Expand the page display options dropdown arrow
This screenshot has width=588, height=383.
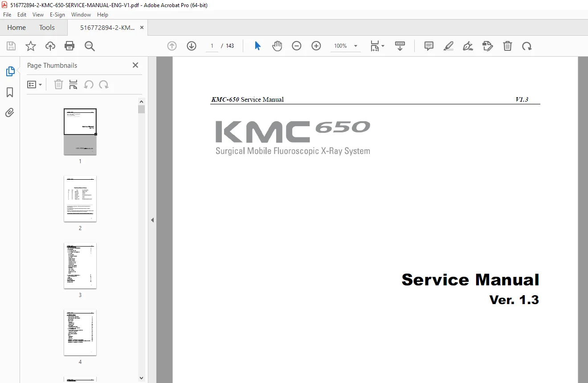tap(384, 46)
